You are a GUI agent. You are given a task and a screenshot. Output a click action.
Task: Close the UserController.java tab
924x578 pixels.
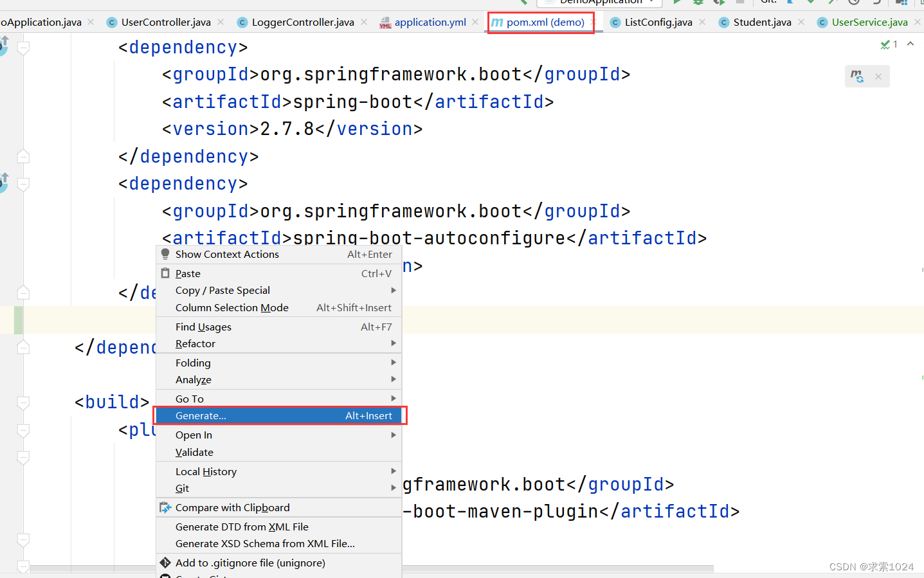pos(221,22)
